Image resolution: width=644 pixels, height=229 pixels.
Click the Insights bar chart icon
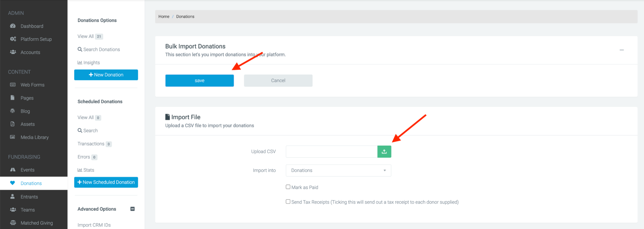(80, 62)
